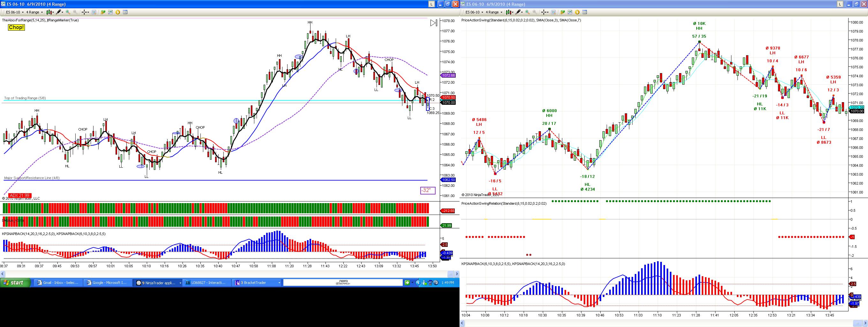Switch to the U368827 Interactive Brokers taskbar window

pyautogui.click(x=207, y=283)
